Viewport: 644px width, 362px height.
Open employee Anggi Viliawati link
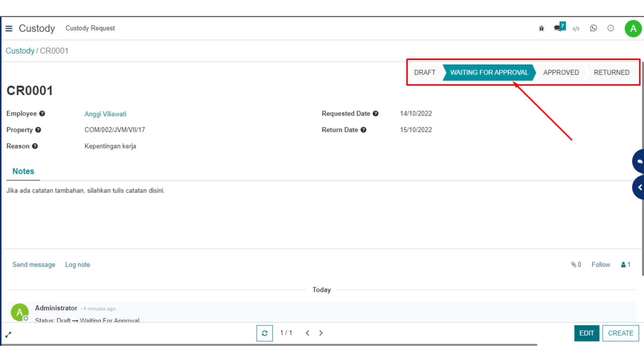coord(105,114)
